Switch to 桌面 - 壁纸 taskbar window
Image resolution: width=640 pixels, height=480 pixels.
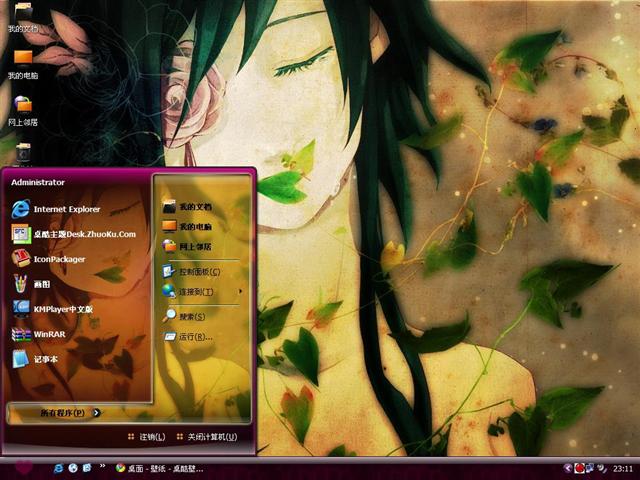tap(159, 468)
